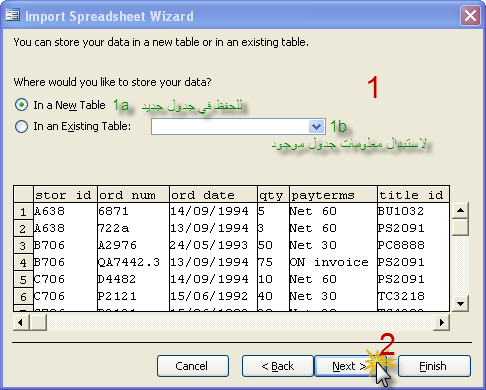Image resolution: width=486 pixels, height=390 pixels.
Task: Click the preview horizontal scrollbar left arrow
Action: (21, 322)
